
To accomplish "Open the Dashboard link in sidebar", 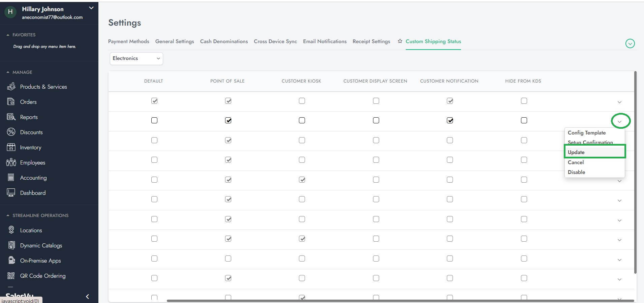I will [x=33, y=193].
